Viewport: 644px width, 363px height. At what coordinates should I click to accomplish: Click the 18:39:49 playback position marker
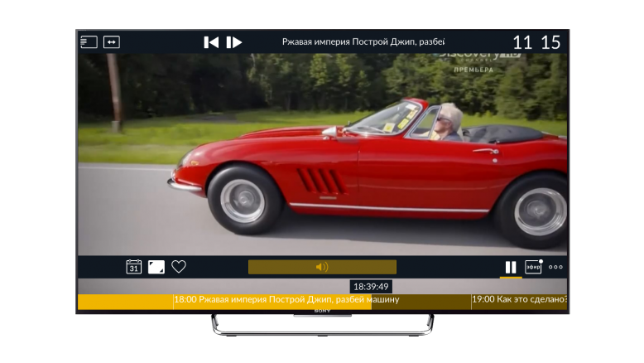click(371, 287)
